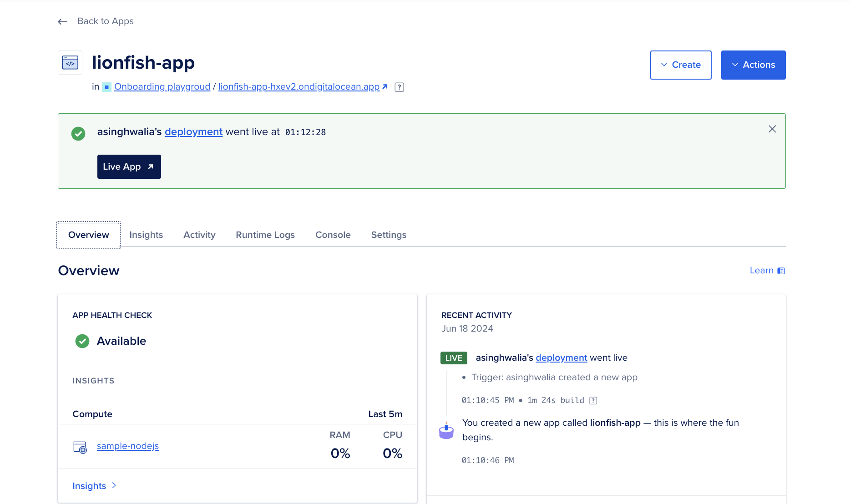The width and height of the screenshot is (850, 504).
Task: Go to the Activity tab
Action: pyautogui.click(x=199, y=235)
